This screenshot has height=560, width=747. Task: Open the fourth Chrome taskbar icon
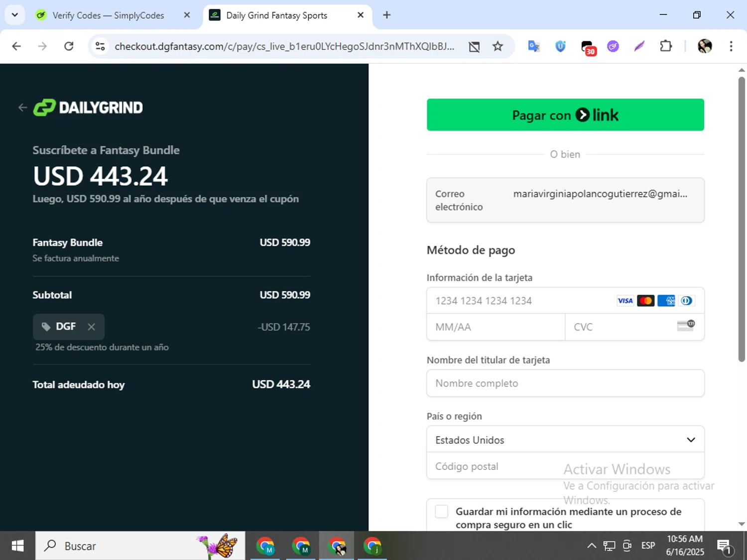[373, 546]
